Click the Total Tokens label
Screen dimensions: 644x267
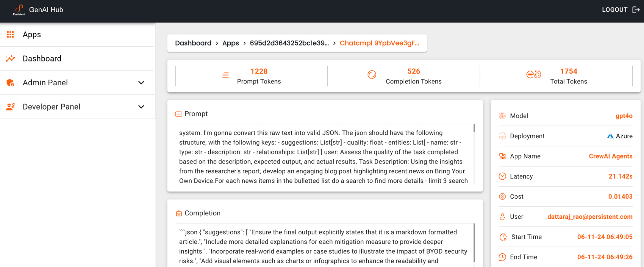coord(569,82)
